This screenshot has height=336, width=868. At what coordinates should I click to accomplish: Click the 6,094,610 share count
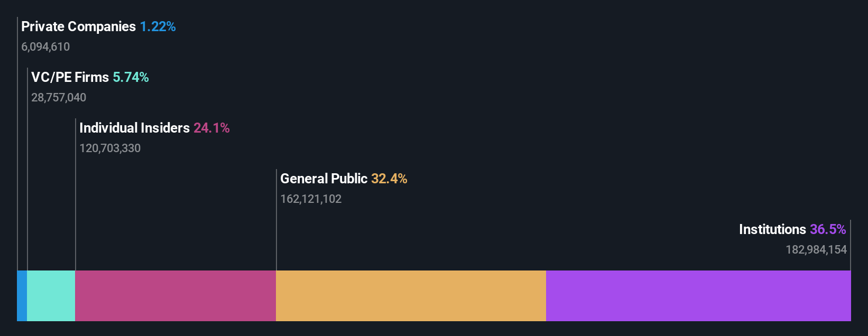45,46
